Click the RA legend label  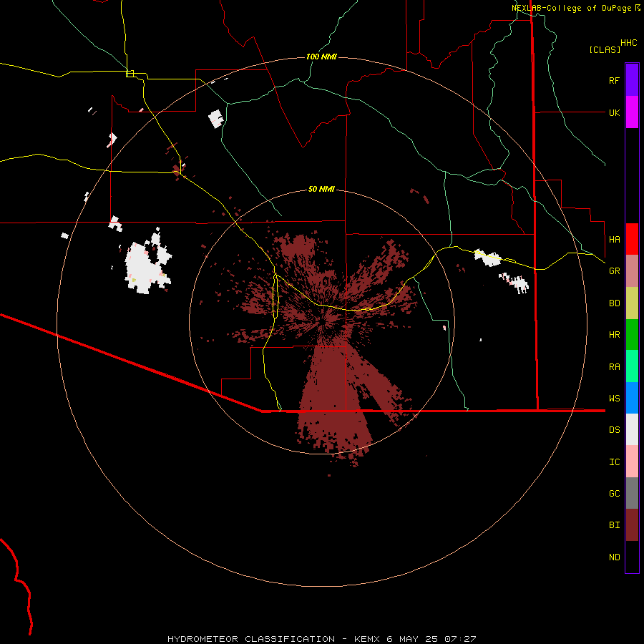(614, 367)
